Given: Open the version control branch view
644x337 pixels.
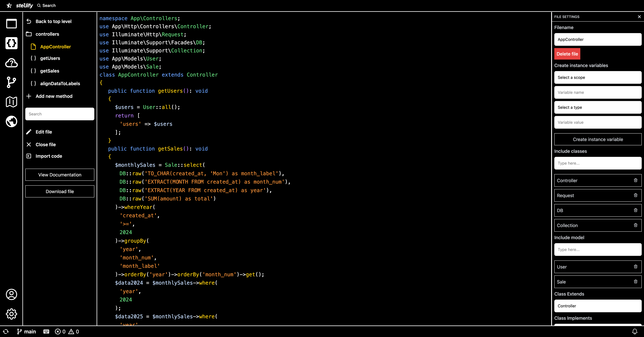Looking at the screenshot, I should pos(11,83).
